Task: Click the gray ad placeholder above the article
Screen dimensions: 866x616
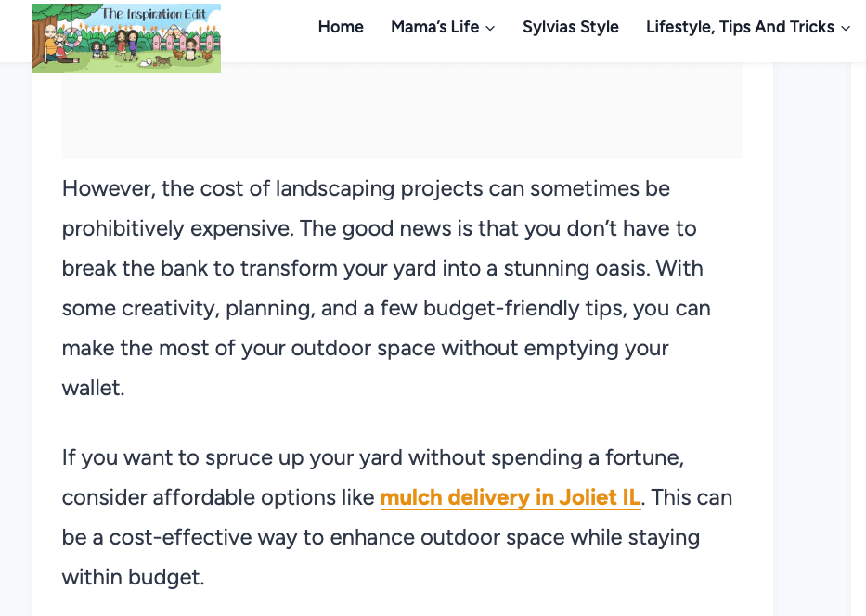Action: (402, 111)
